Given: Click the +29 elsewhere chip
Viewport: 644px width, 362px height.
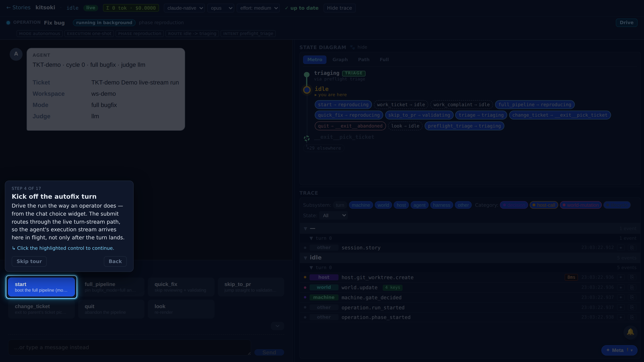Looking at the screenshot, I should click(324, 148).
